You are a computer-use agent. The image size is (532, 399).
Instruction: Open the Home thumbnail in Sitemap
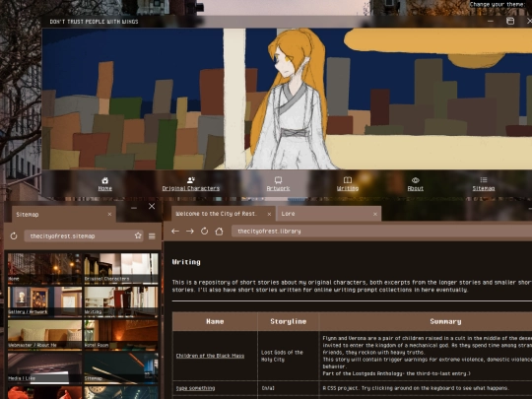44,268
